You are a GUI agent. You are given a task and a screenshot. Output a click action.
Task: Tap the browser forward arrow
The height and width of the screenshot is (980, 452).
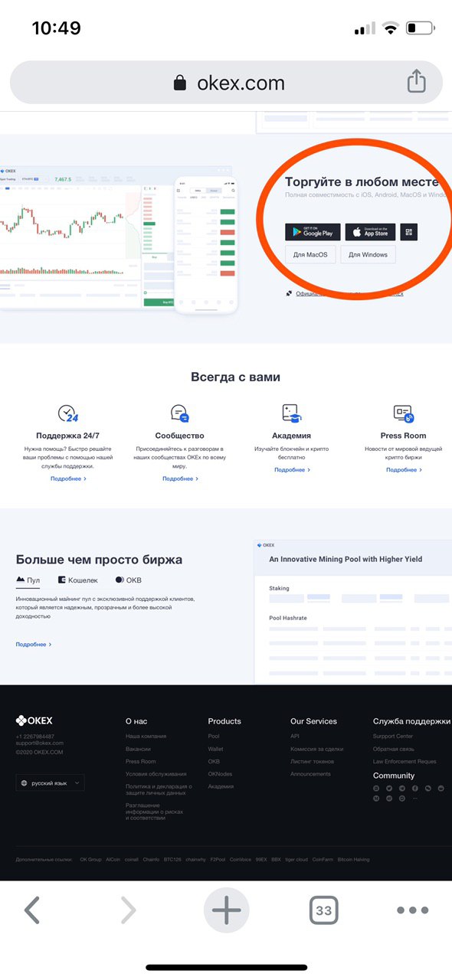pyautogui.click(x=128, y=910)
